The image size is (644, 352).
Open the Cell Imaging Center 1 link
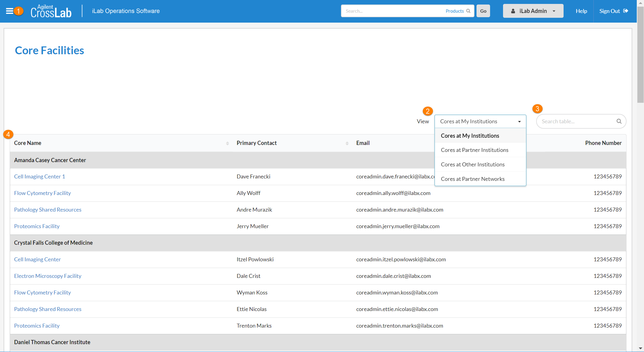pos(39,177)
